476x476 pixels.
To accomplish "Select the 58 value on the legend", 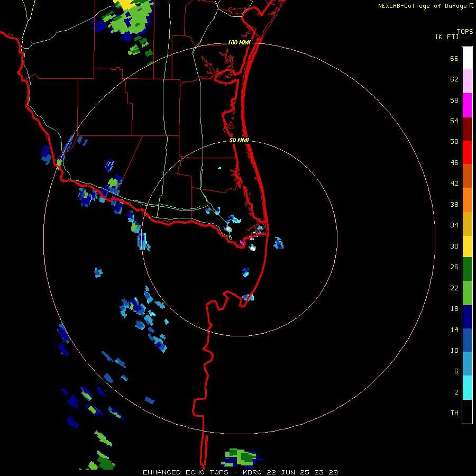I will (x=454, y=100).
